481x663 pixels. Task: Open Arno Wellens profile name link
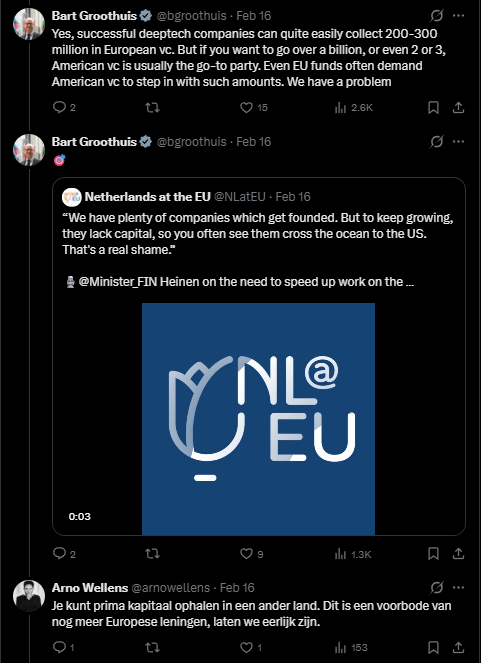tap(90, 588)
